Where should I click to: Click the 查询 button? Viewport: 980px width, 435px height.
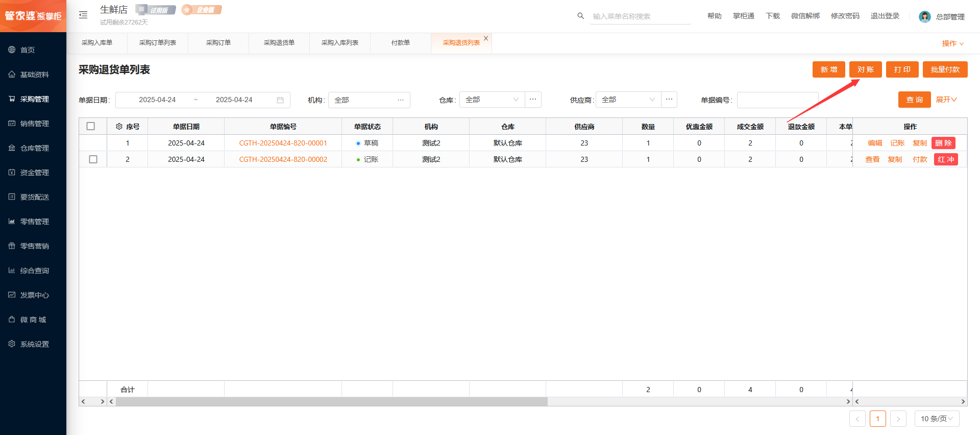(x=915, y=100)
